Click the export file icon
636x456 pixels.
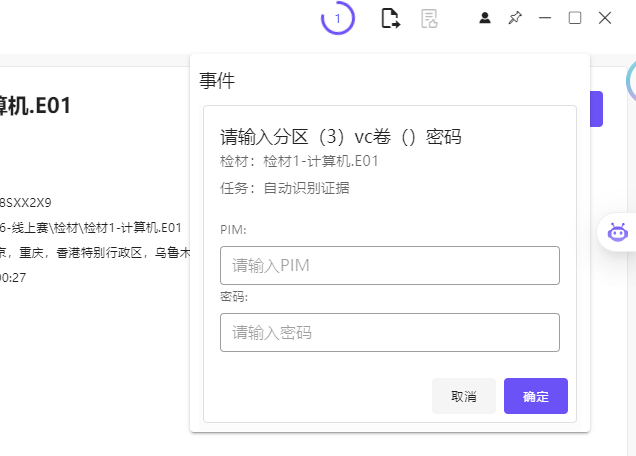coord(390,18)
